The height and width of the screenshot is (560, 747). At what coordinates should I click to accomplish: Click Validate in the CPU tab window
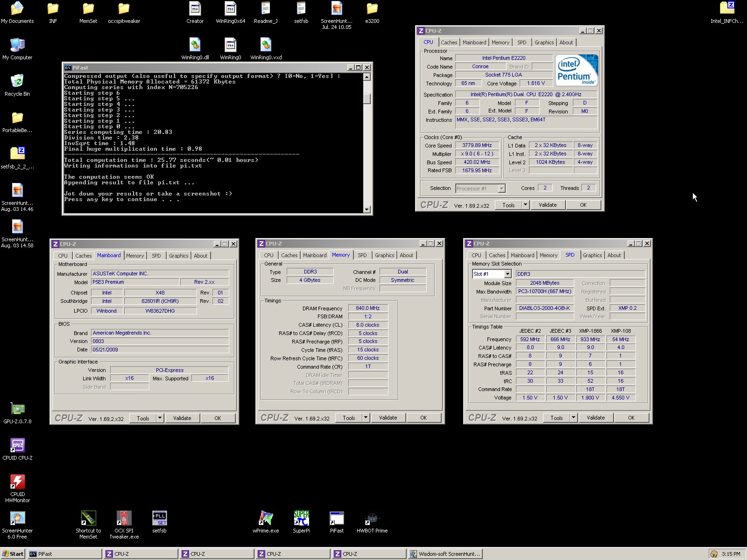(548, 205)
